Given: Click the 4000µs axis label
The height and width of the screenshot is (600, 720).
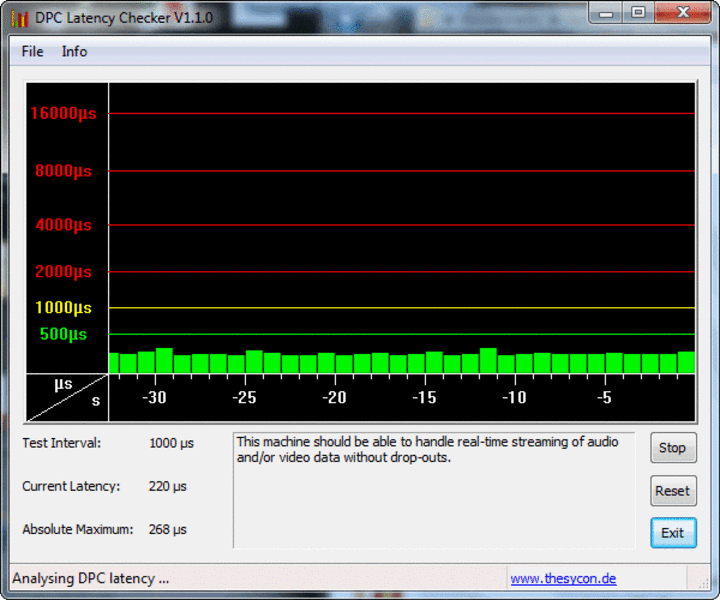Looking at the screenshot, I should coord(63,225).
